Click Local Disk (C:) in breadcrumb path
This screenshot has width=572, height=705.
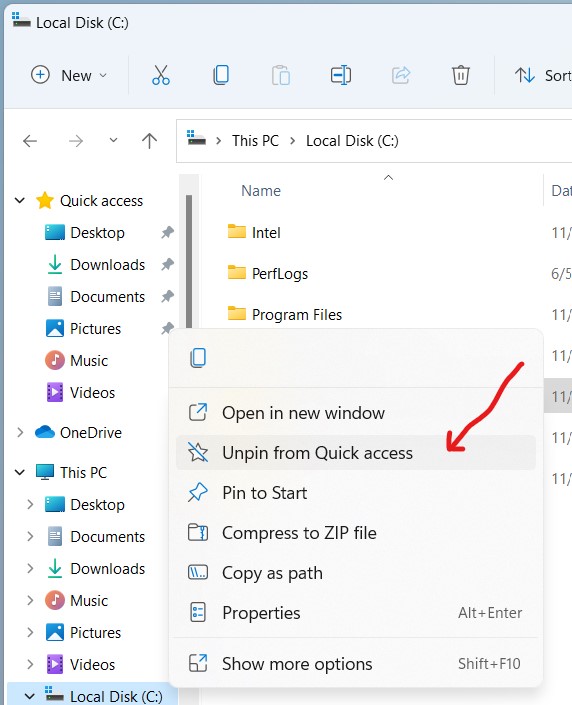pos(352,141)
